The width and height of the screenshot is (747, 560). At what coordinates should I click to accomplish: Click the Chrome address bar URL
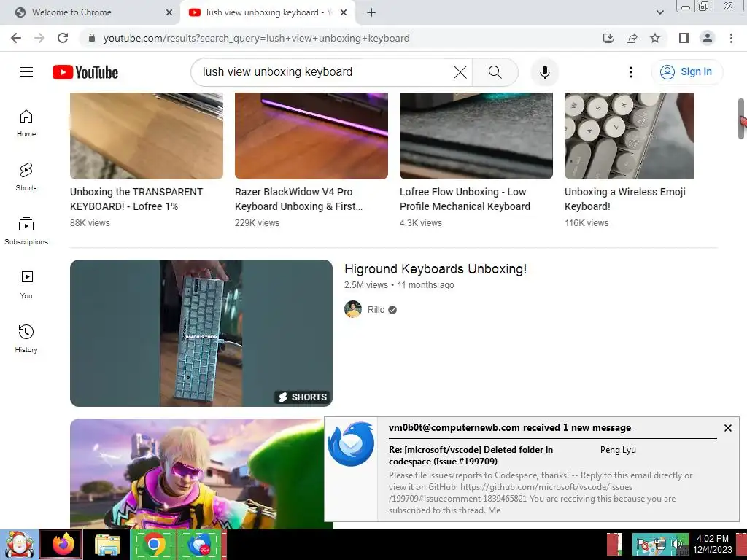click(x=256, y=38)
